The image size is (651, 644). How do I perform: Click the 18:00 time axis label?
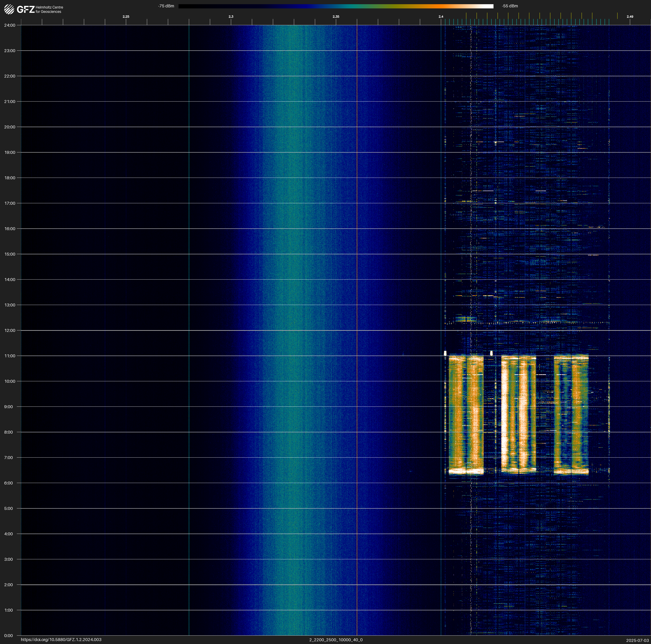[10, 178]
